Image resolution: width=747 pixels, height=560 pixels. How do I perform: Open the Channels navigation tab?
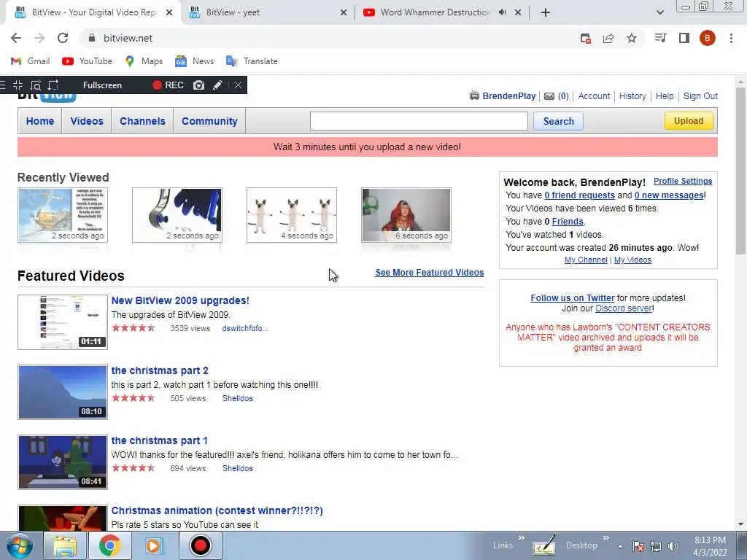(x=142, y=121)
